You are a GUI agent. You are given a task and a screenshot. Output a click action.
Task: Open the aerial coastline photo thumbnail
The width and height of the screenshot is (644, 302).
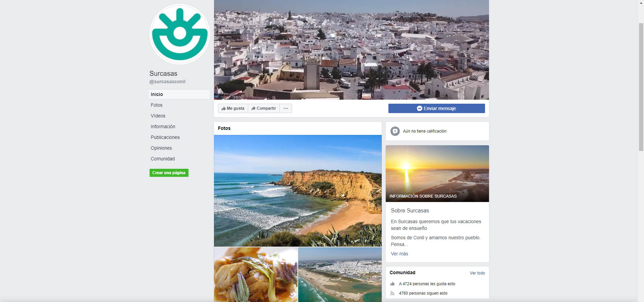tap(340, 275)
